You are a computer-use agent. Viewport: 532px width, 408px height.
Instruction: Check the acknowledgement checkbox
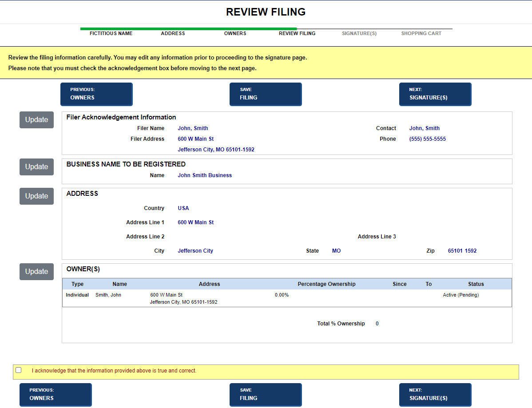point(18,370)
